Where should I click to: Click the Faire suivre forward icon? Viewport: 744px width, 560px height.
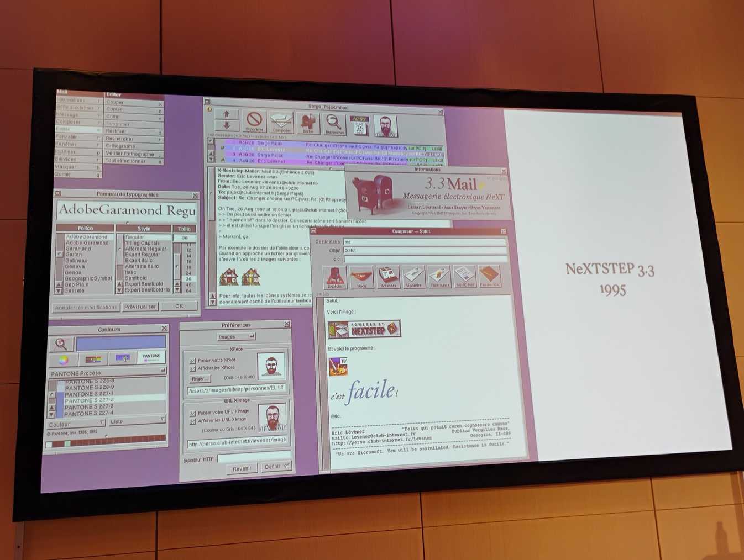coord(439,277)
